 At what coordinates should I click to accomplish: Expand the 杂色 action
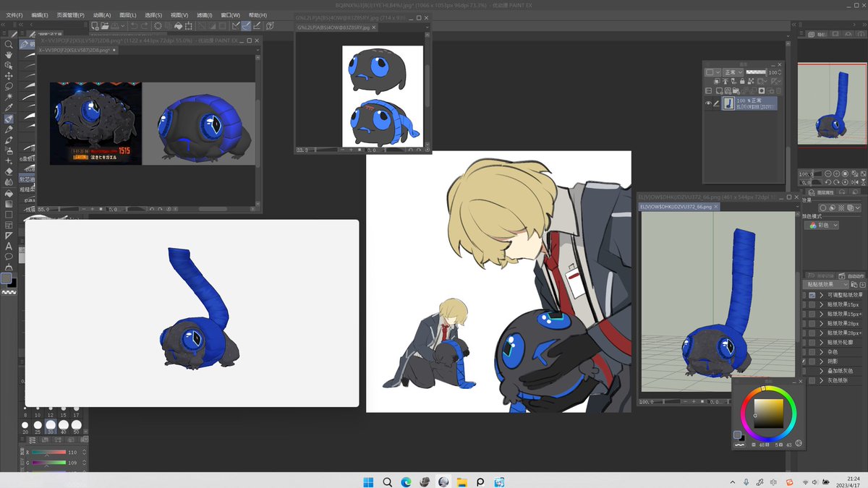[822, 351]
